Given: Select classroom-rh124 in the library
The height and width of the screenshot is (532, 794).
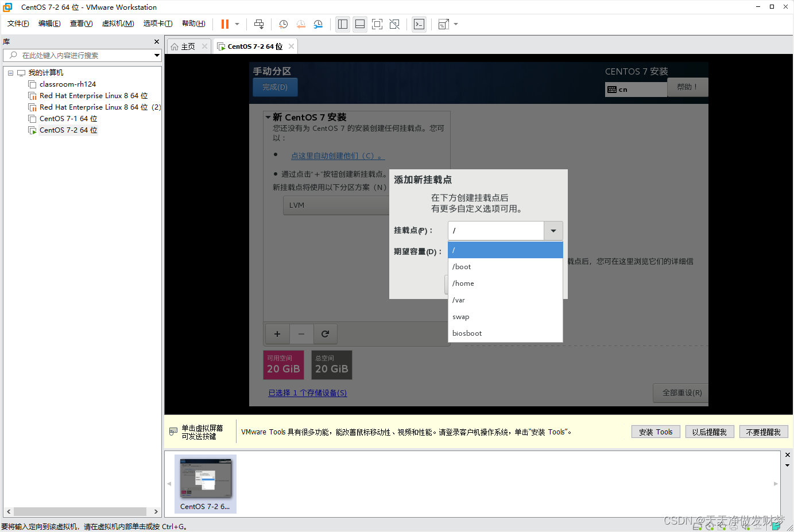Looking at the screenshot, I should (x=68, y=84).
